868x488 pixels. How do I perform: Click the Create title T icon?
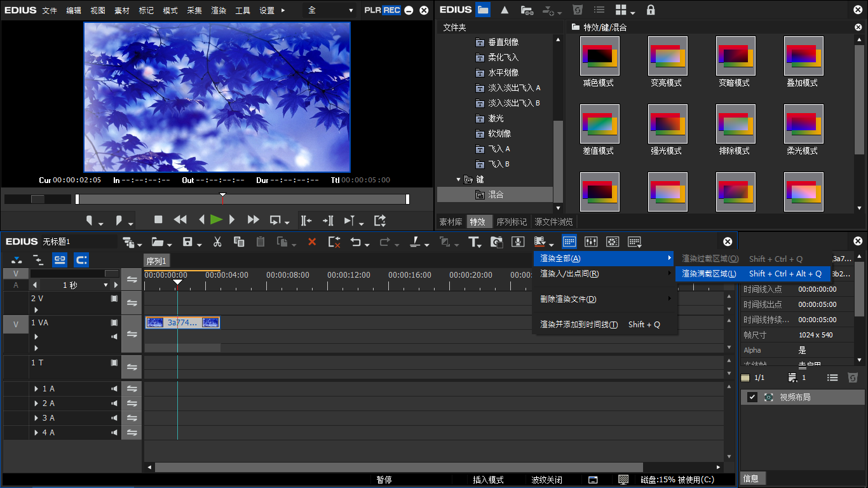click(473, 241)
